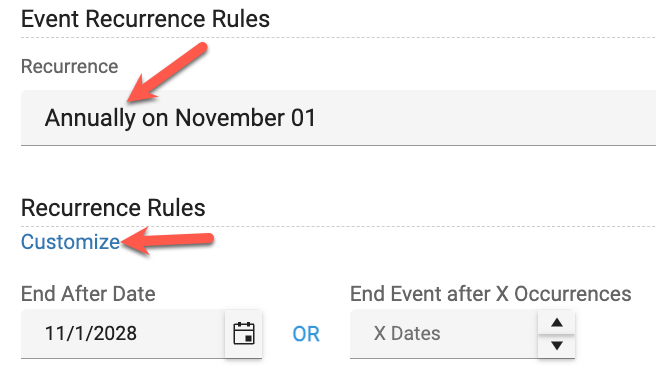Click the End After Date label

coord(88,294)
